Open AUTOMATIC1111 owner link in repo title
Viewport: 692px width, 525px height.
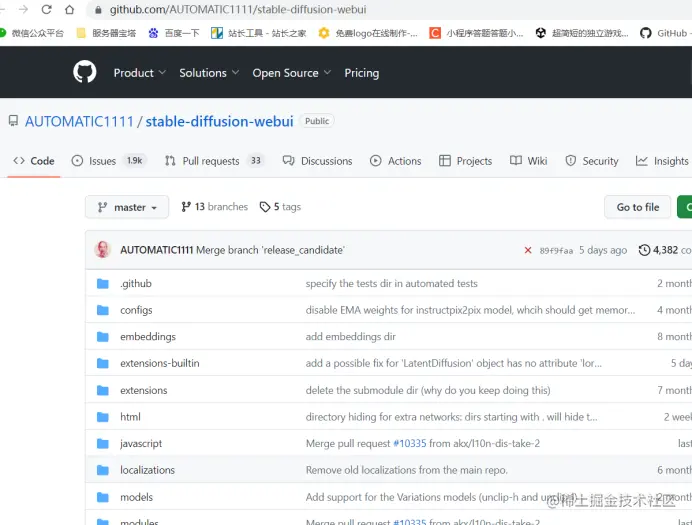coord(79,121)
